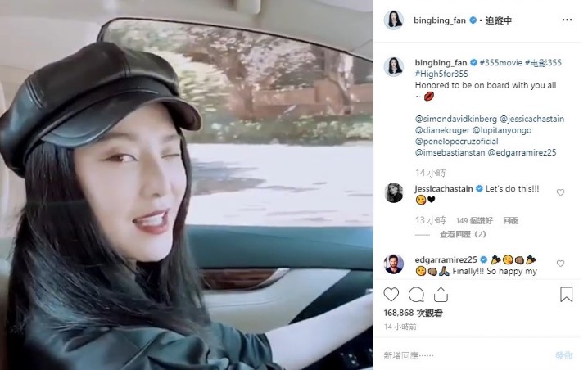Open the #355movie hashtag

point(501,62)
